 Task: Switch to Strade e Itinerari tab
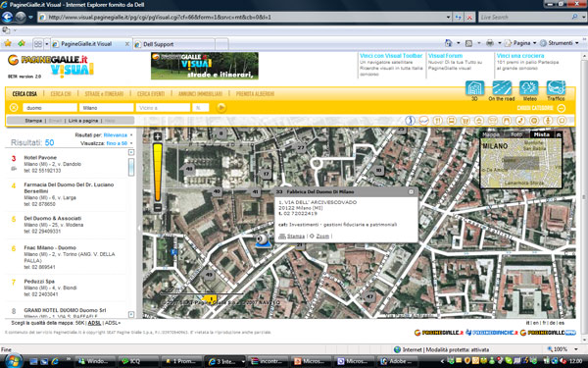click(104, 94)
